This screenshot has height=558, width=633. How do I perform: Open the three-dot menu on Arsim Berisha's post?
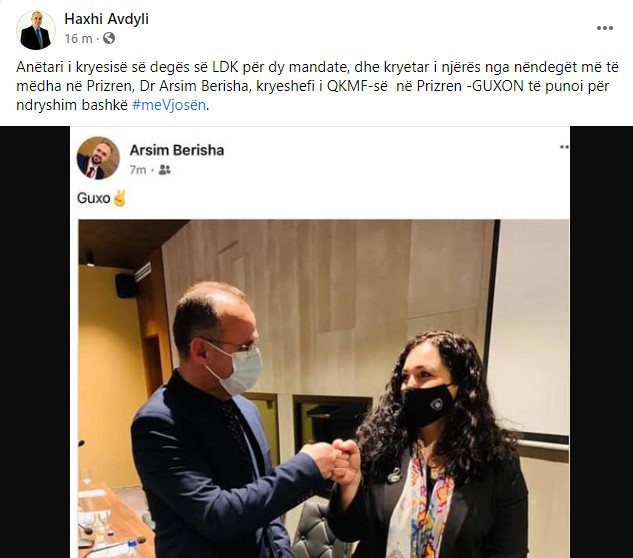point(564,147)
